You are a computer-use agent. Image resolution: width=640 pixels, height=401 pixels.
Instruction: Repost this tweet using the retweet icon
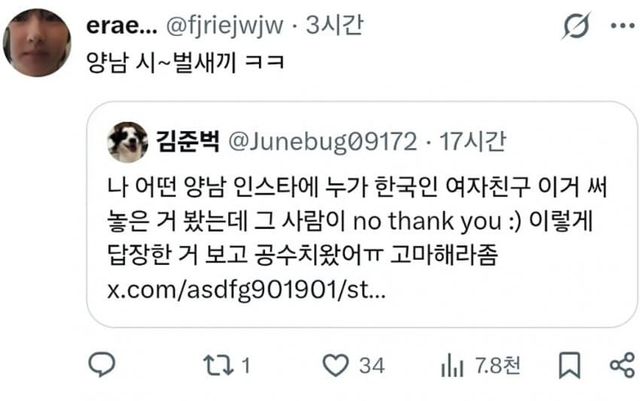tap(218, 365)
